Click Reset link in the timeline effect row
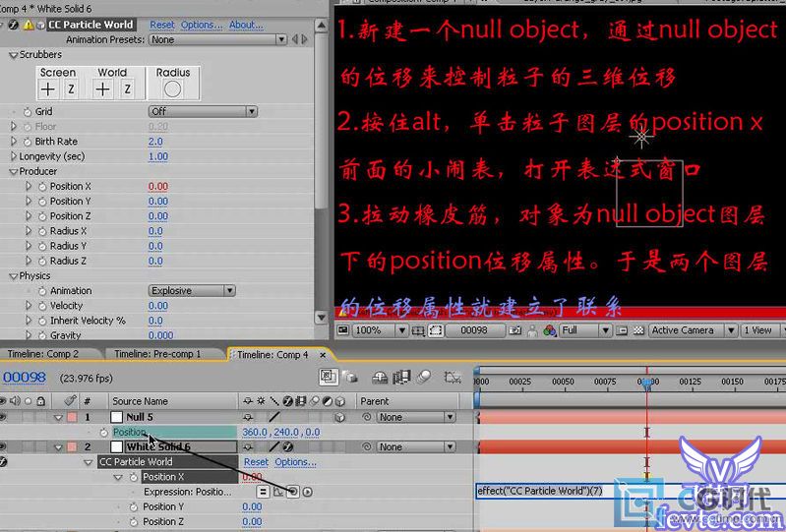The image size is (786, 532). pyautogui.click(x=256, y=462)
